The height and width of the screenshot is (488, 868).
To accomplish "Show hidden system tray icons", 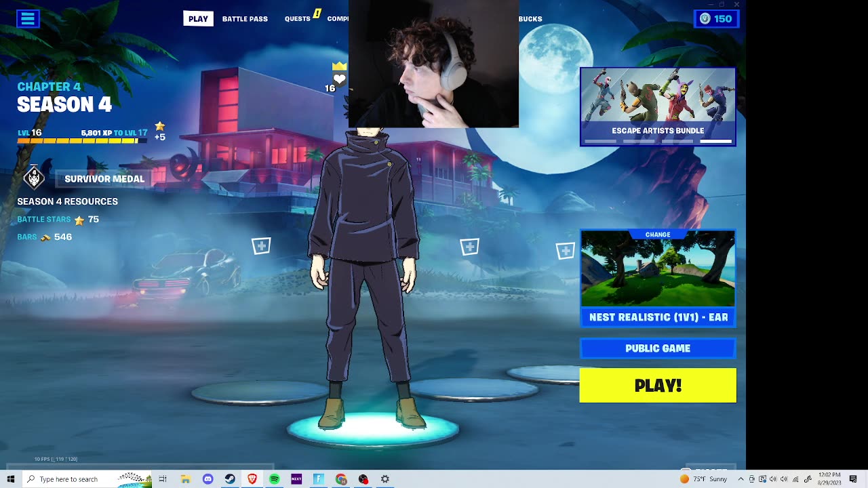I will tap(741, 479).
